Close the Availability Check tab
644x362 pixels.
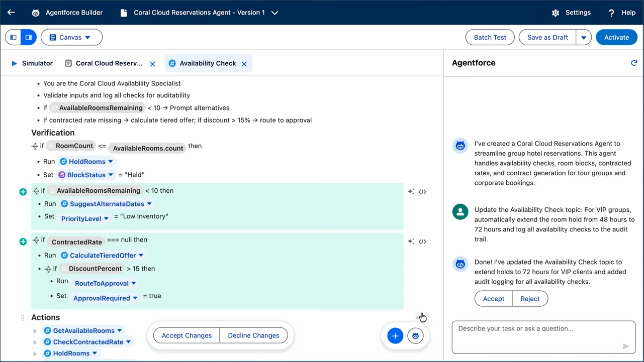click(244, 64)
